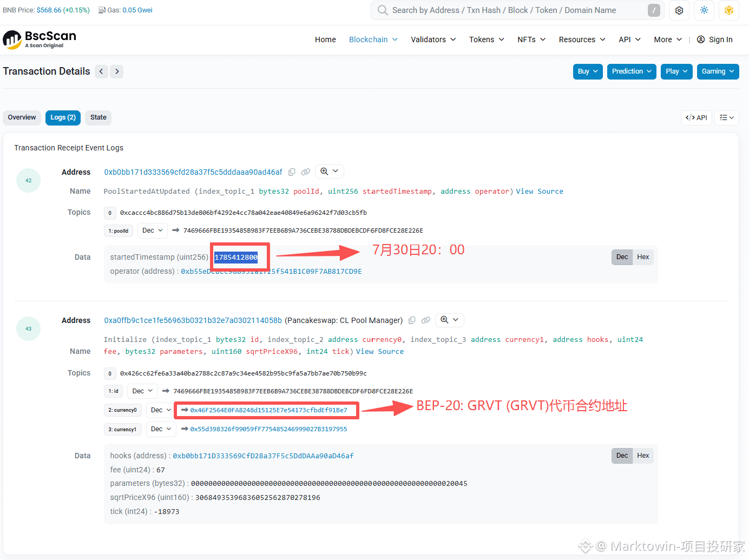
Task: Open Pancakeswap address 0xa0ffb9c1...058b link
Action: coord(193,320)
